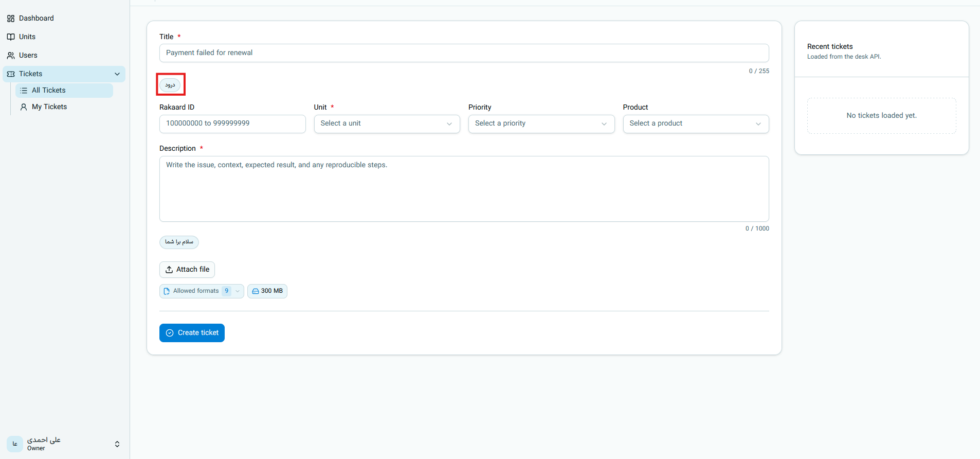Screen dimensions: 980x459
Task: Open the Select a product dropdown
Action: (x=696, y=124)
